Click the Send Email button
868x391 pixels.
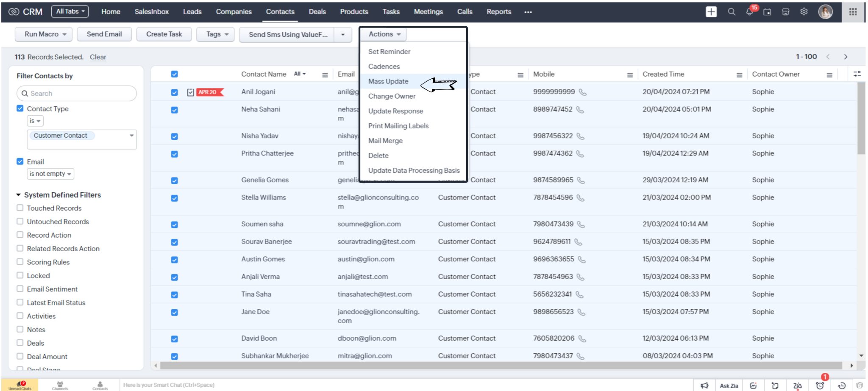coord(104,34)
